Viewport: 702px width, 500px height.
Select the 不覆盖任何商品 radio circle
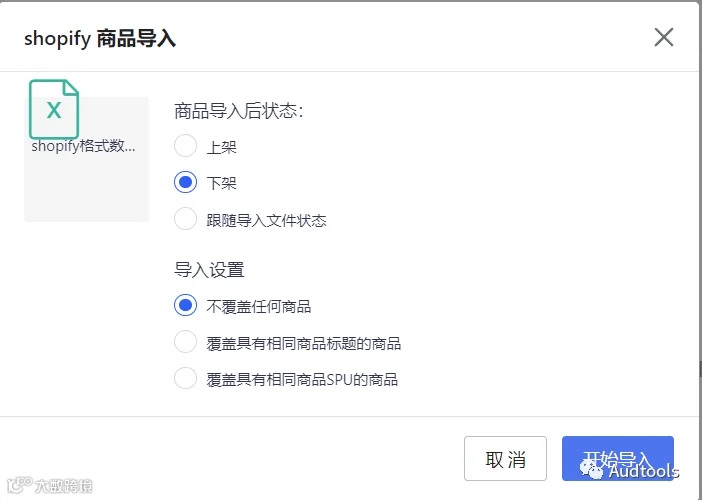click(185, 305)
